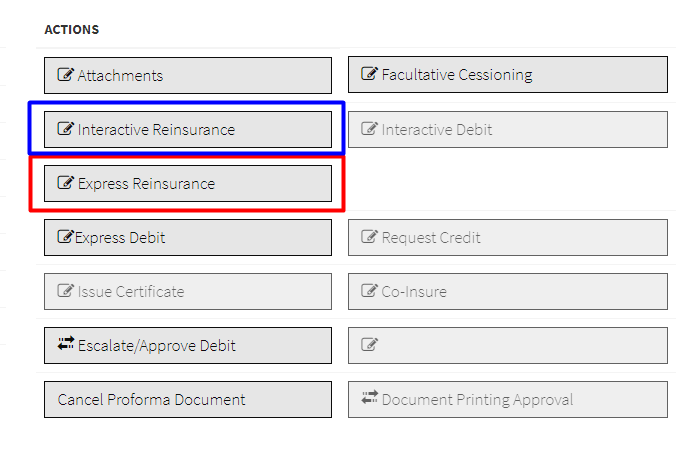
Task: Click the edit icon next to Interactive Reinsurance
Action: [66, 129]
